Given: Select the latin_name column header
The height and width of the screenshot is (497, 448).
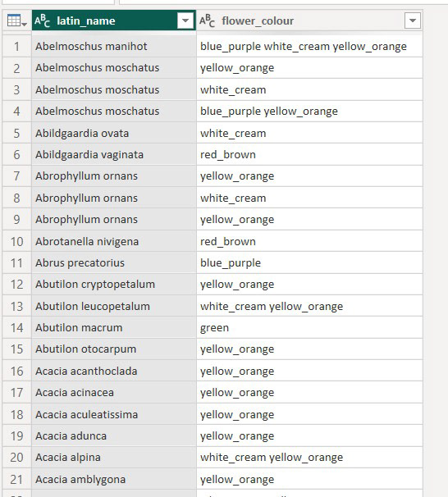Looking at the screenshot, I should (x=114, y=21).
